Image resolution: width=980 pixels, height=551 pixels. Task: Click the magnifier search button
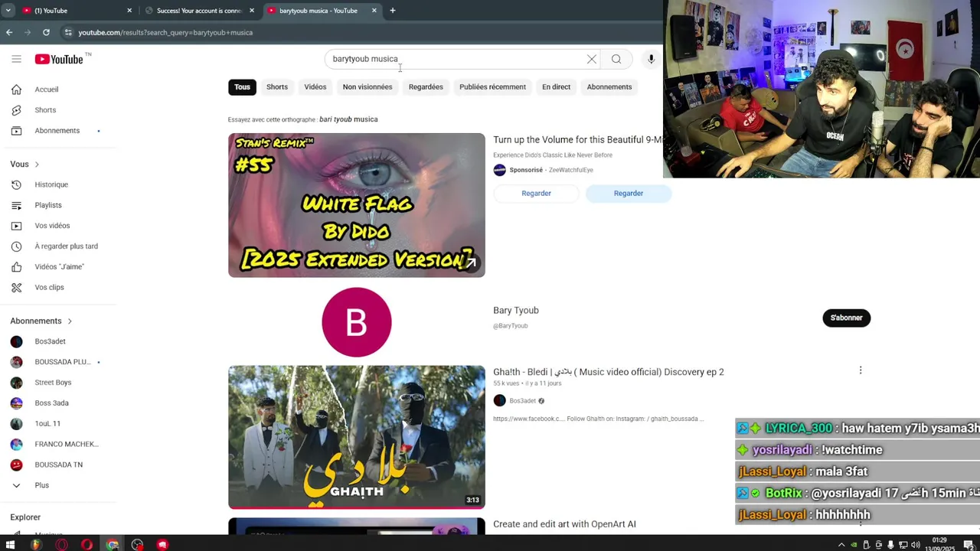(x=616, y=59)
